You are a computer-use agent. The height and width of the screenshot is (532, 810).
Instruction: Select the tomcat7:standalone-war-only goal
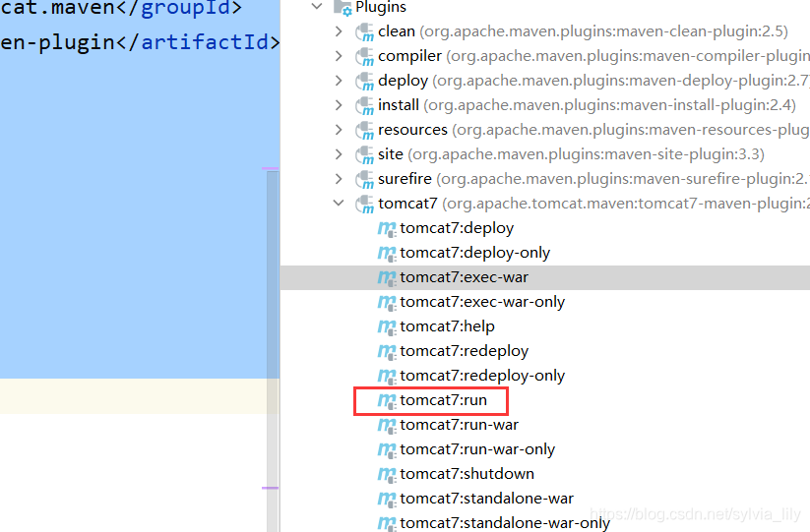pyautogui.click(x=505, y=523)
